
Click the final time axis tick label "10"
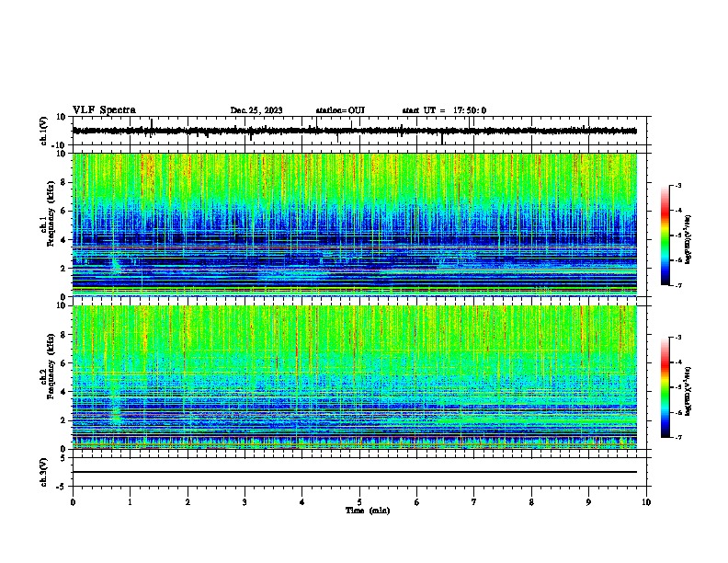[x=646, y=502]
